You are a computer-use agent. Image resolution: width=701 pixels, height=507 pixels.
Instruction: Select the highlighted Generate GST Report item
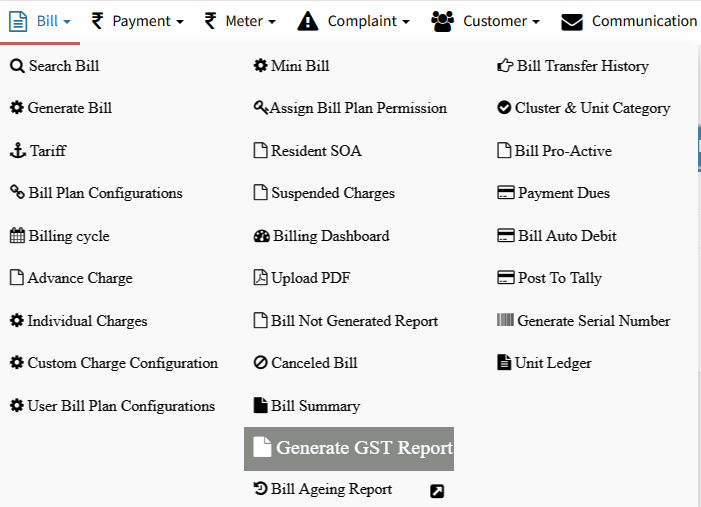[x=349, y=448]
